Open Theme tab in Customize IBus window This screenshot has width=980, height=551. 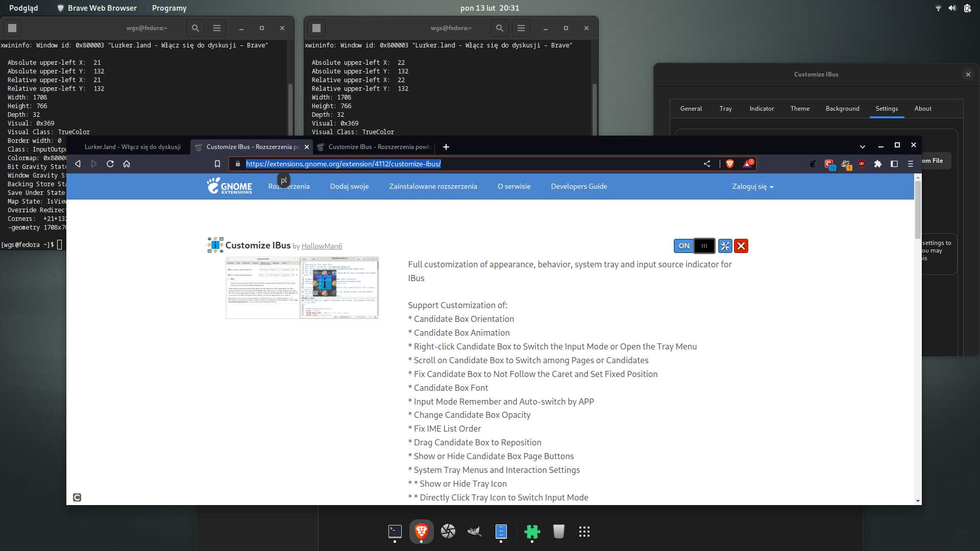pyautogui.click(x=800, y=109)
